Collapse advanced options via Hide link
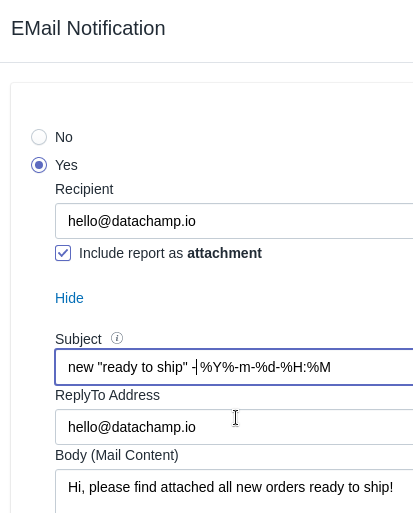 pyautogui.click(x=69, y=298)
